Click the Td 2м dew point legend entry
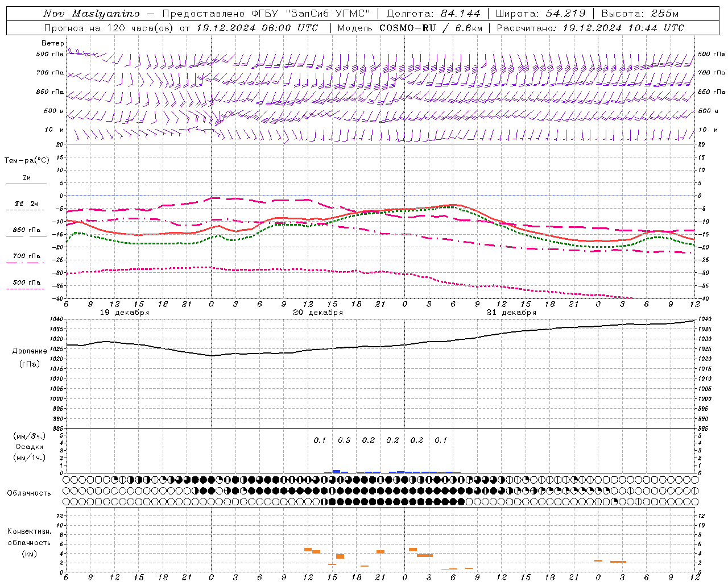 (27, 203)
